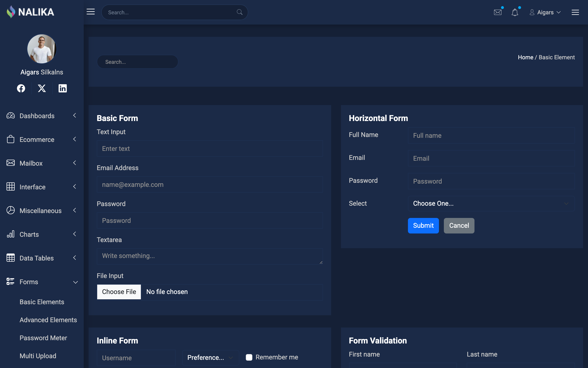Screen dimensions: 588x368
Task: Select the Dashboards menu label
Action: click(x=37, y=116)
